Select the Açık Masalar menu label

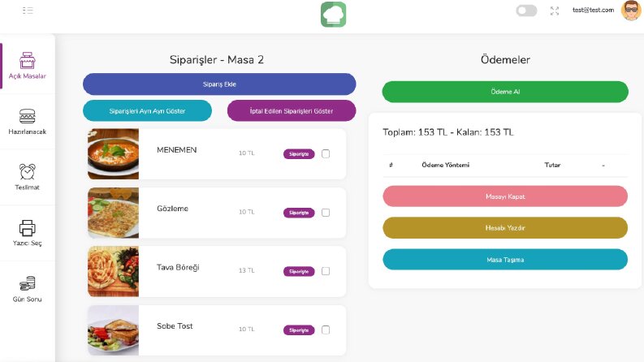(x=27, y=76)
